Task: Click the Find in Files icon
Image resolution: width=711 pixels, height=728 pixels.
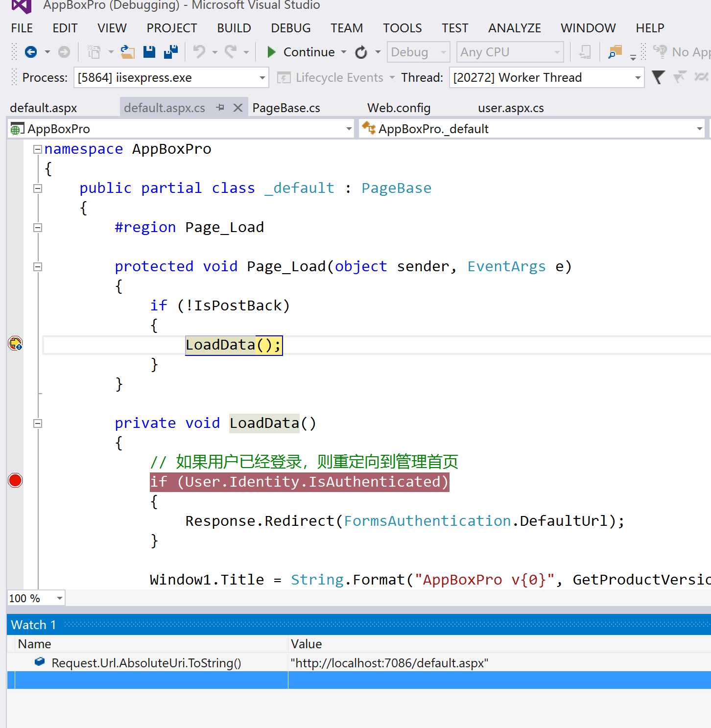Action: click(x=615, y=52)
